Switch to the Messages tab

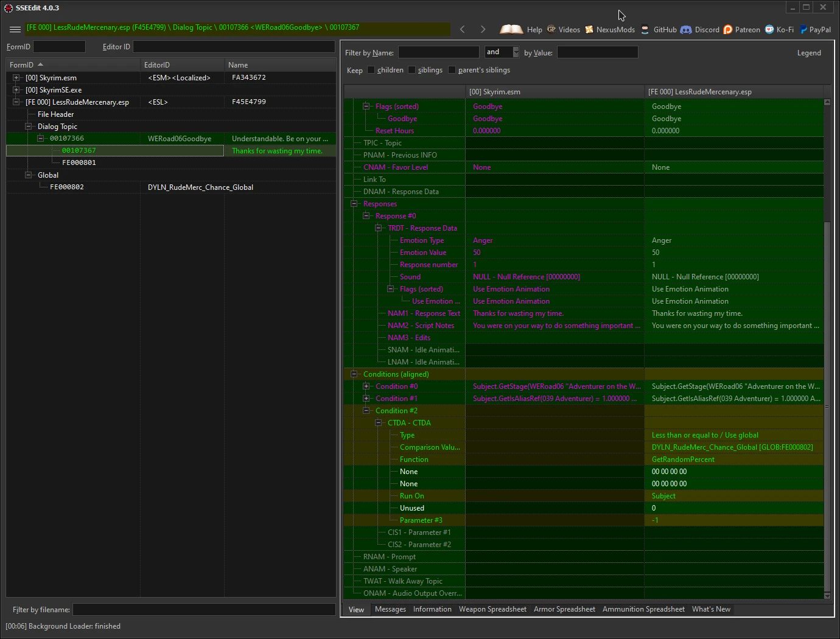(390, 609)
